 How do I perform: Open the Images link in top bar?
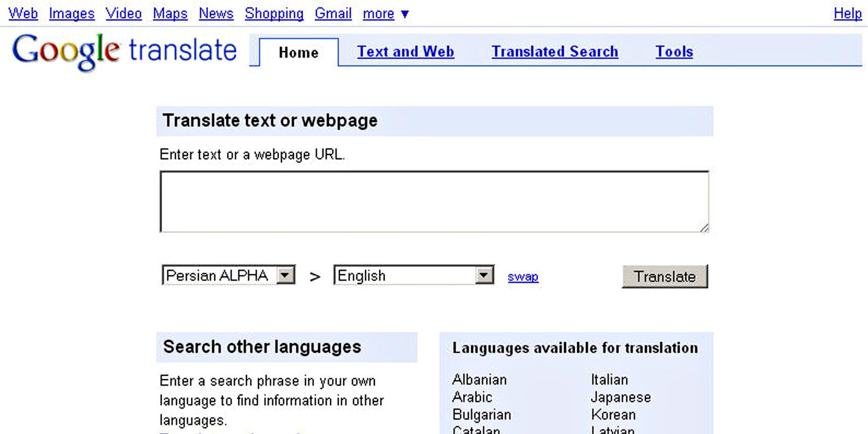pyautogui.click(x=72, y=13)
